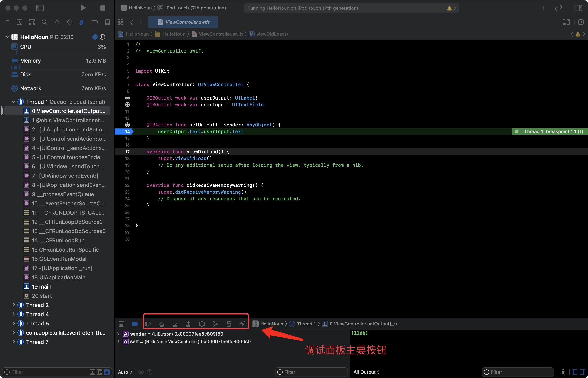Continue program execution
This screenshot has width=588, height=378.
[x=148, y=324]
